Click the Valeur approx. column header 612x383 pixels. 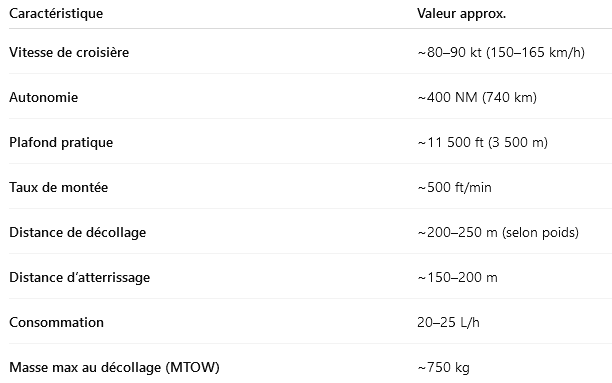click(461, 14)
